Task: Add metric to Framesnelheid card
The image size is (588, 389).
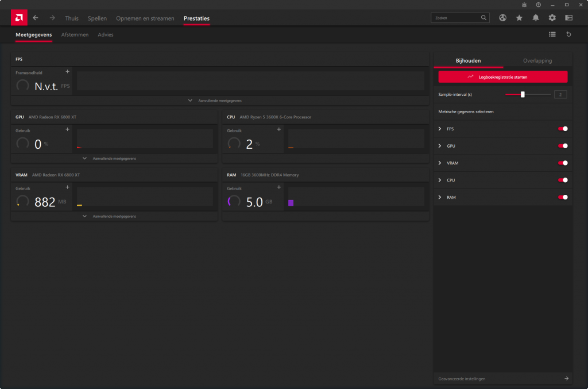Action: click(x=68, y=71)
